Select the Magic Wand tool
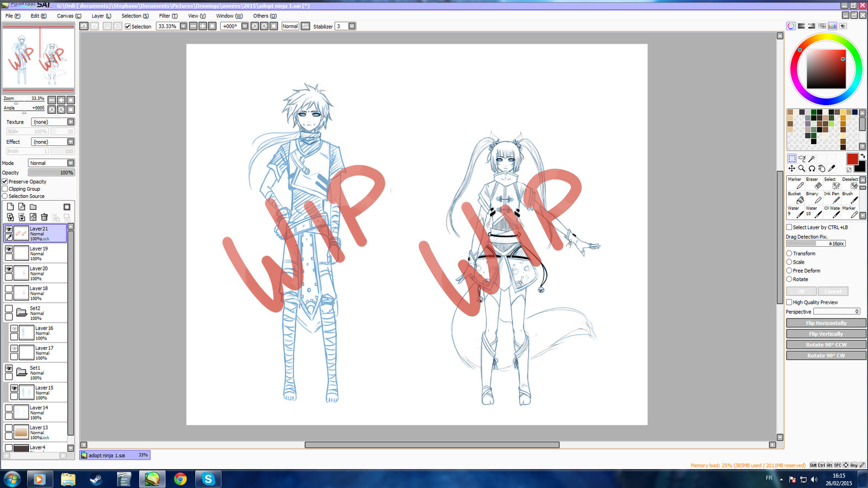This screenshot has width=868, height=488. 812,158
